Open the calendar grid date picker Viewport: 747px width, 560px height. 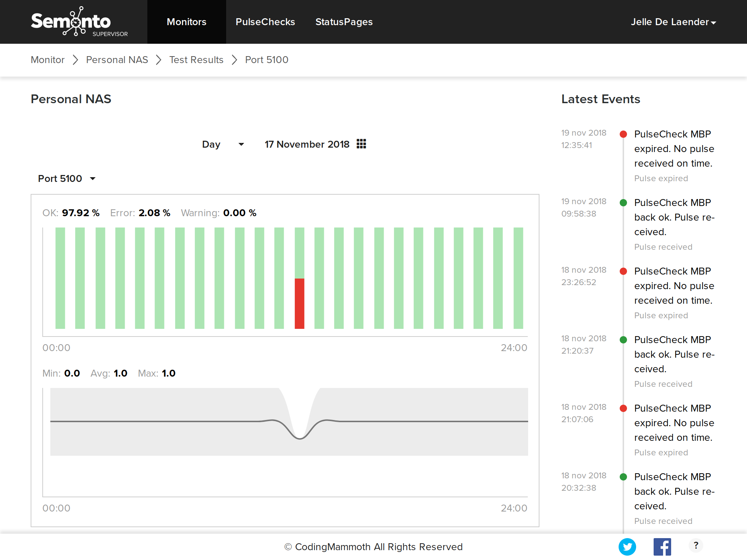(x=361, y=144)
